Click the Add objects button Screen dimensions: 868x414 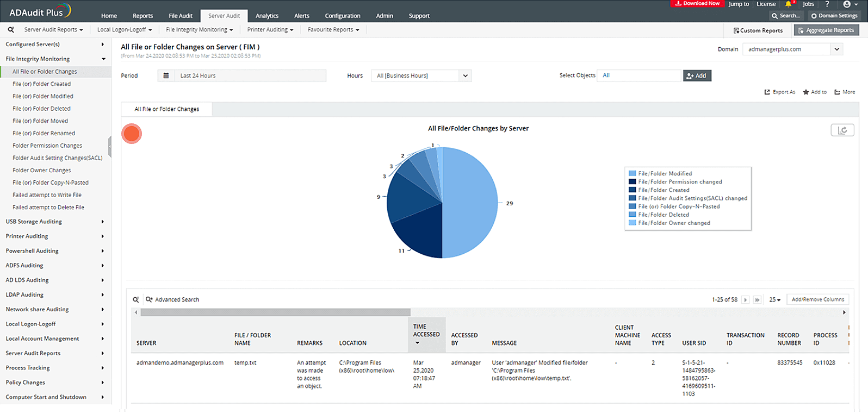[697, 76]
